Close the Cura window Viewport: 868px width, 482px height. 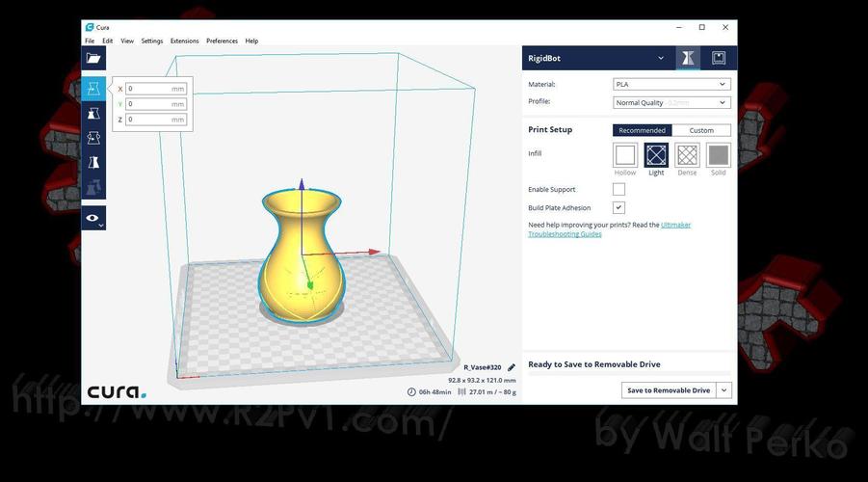725,27
